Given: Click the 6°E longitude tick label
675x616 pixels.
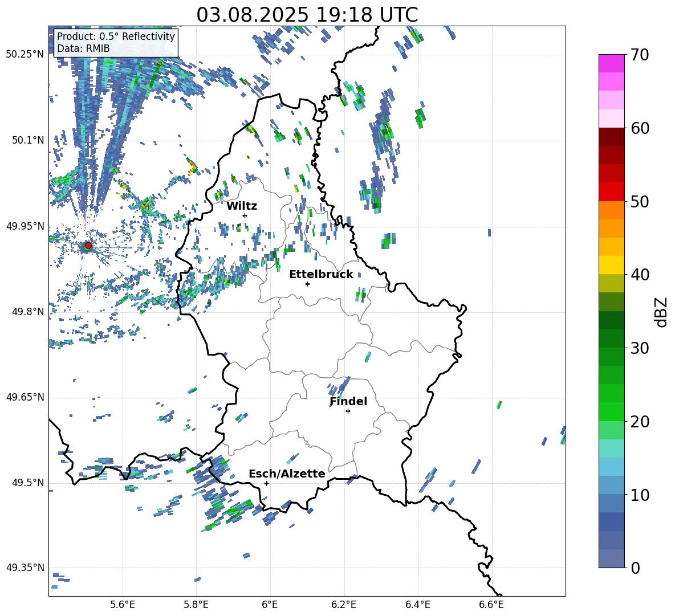Looking at the screenshot, I should (270, 605).
